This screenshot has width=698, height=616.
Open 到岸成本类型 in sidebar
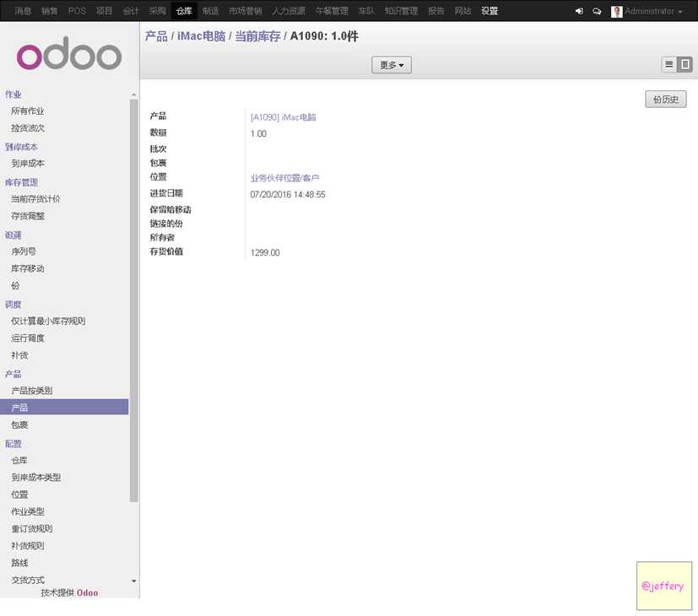coord(35,478)
